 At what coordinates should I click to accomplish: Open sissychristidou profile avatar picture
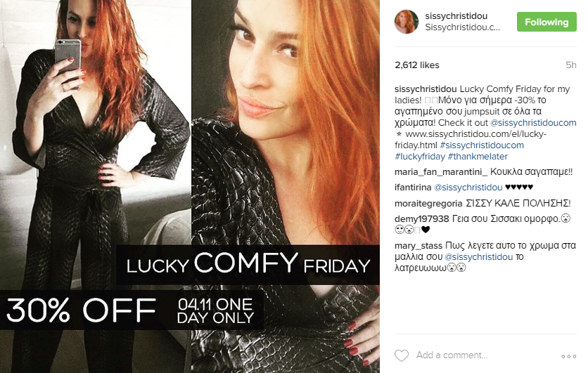pos(406,22)
